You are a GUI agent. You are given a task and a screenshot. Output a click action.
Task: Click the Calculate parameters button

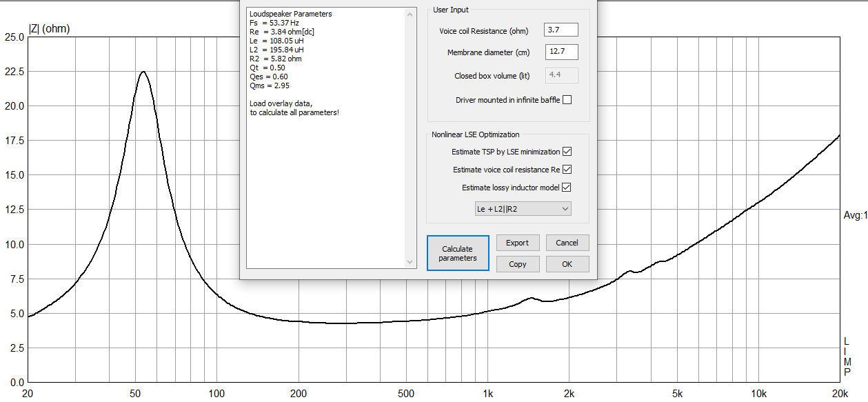point(458,253)
